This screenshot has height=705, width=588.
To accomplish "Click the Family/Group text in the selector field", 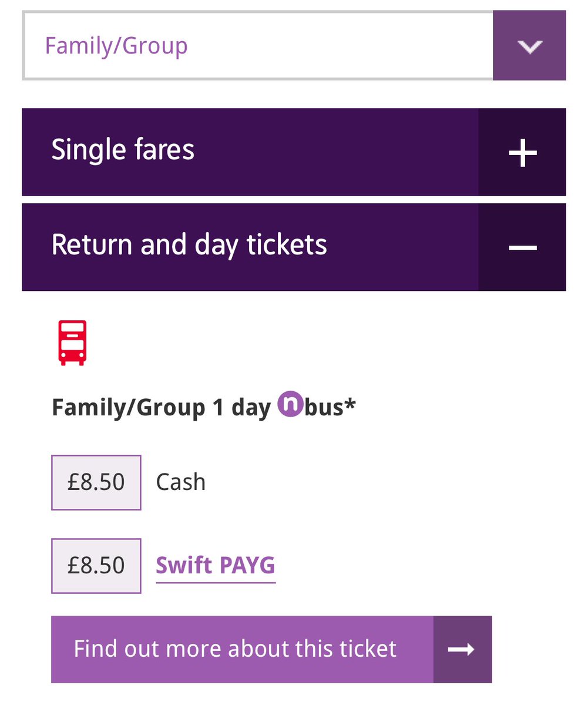I will (116, 46).
